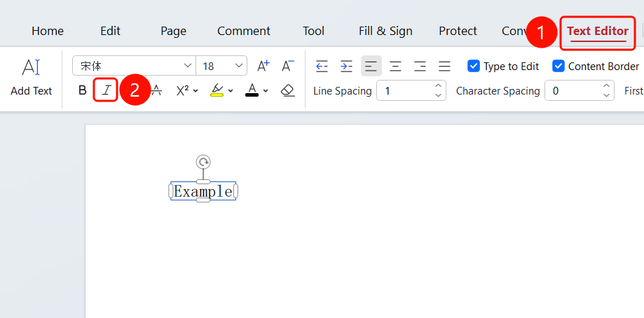
Task: Center align the text
Action: [395, 66]
